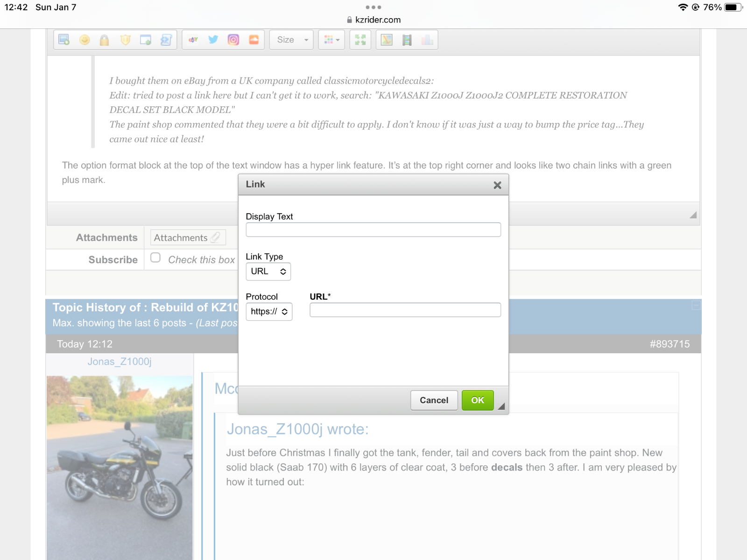This screenshot has height=560, width=747.
Task: Open the color grid dropdown in toolbar
Action: pos(331,40)
